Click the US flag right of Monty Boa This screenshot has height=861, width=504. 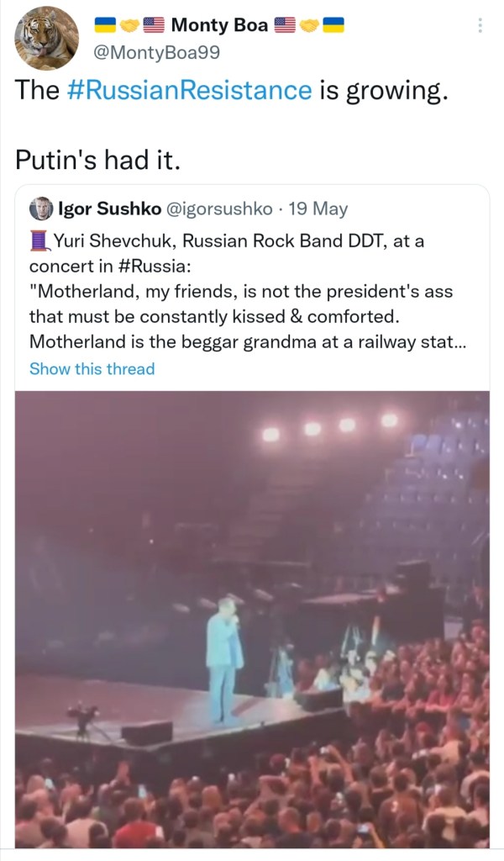pos(286,25)
